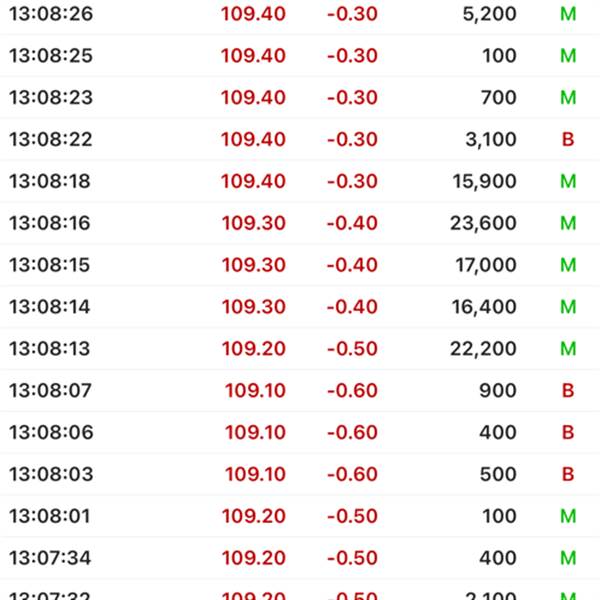The width and height of the screenshot is (600, 600).
Task: Select the 23,600 volume entry
Action: [483, 223]
